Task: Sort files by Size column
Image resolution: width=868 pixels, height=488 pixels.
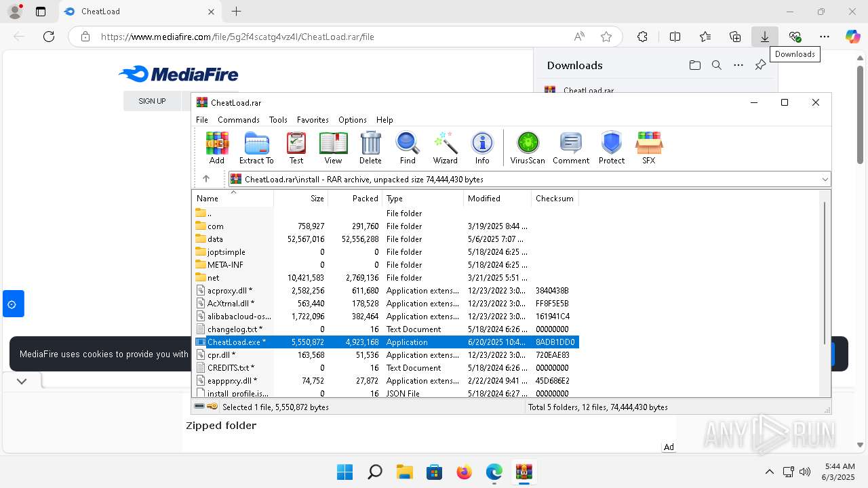Action: point(301,199)
